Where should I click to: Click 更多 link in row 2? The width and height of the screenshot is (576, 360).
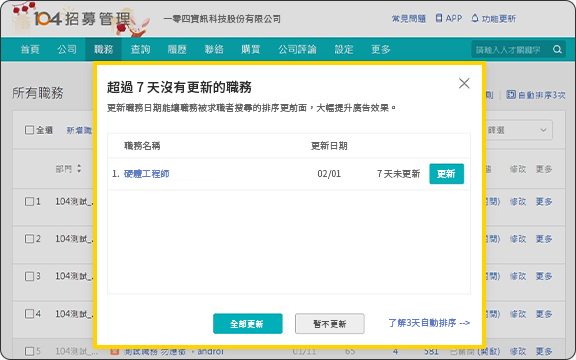[544, 239]
